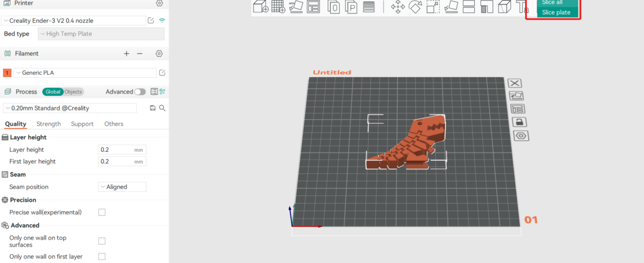Screen dimensions: 644x263
Task: Click the Add plate icon
Action: click(279, 6)
